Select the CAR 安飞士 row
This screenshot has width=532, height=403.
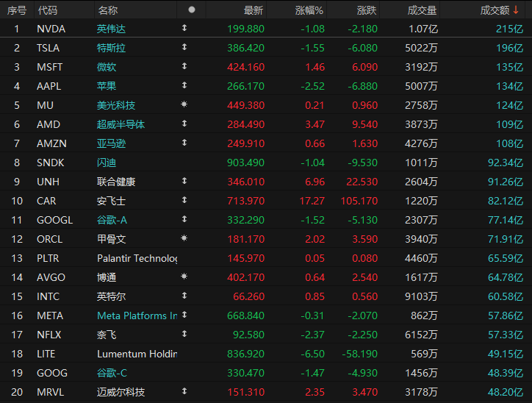[266, 201]
